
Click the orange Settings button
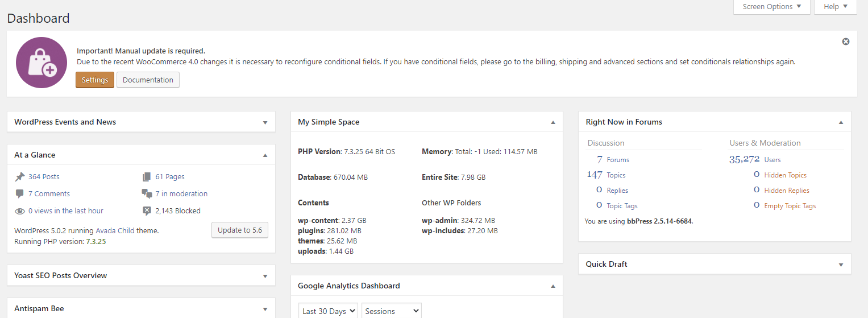[95, 80]
